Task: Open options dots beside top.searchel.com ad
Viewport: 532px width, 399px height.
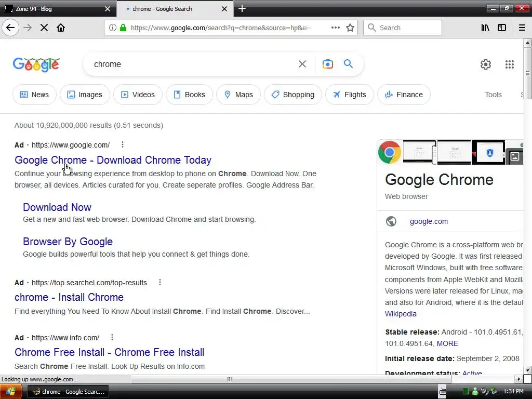Action: tap(160, 282)
